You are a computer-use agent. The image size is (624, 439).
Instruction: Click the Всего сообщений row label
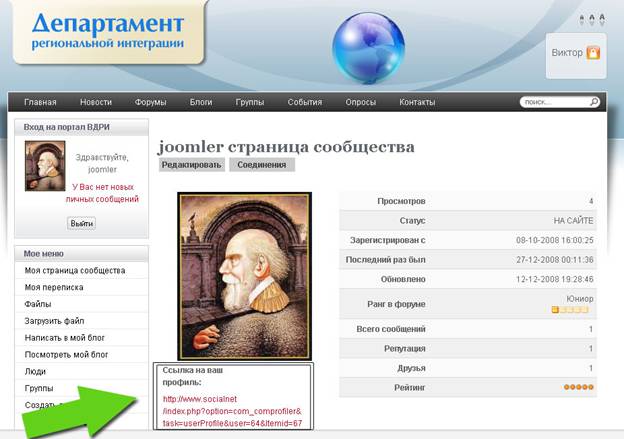pos(391,329)
